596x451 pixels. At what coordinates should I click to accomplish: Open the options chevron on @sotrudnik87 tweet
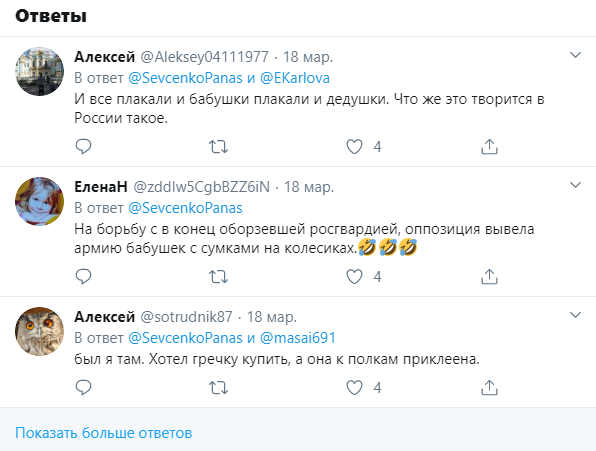[x=575, y=315]
